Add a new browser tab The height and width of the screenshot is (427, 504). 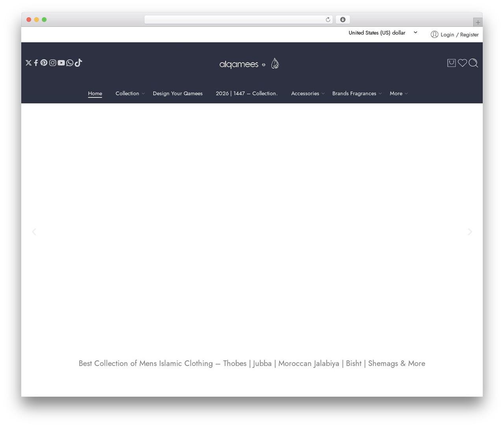[x=478, y=22]
